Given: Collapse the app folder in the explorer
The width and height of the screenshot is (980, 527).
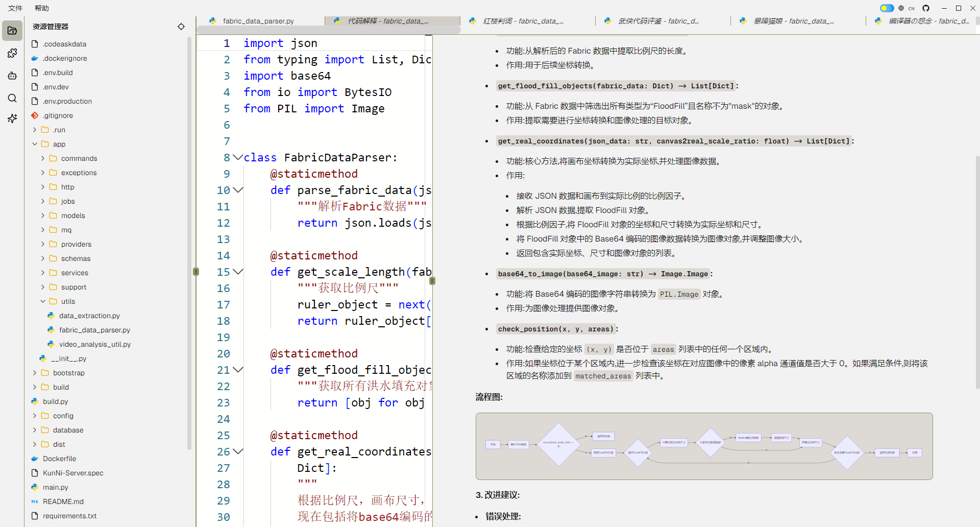Looking at the screenshot, I should tap(35, 144).
